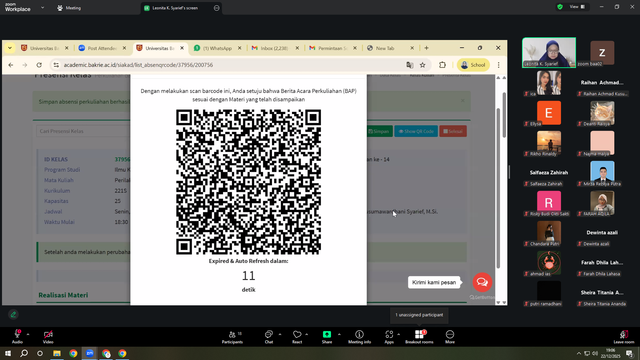Viewport: 640px width, 360px height.
Task: Click Leave room button
Action: click(x=624, y=337)
